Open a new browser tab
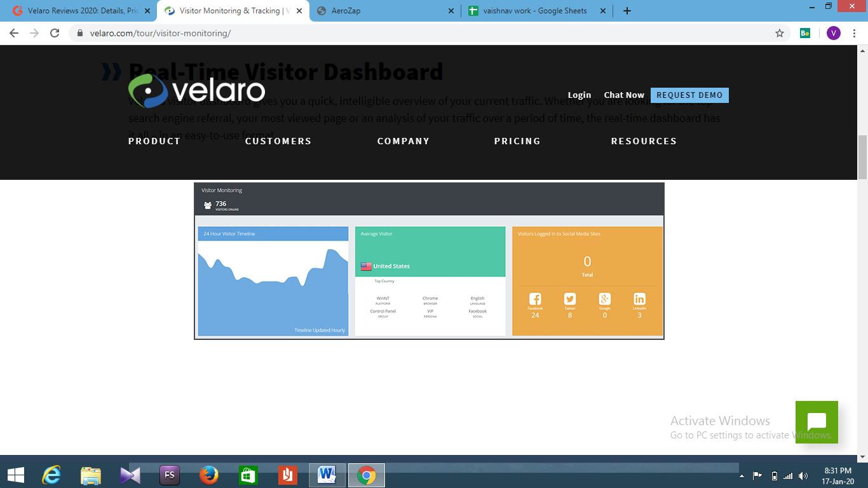The image size is (868, 488). coord(627,11)
